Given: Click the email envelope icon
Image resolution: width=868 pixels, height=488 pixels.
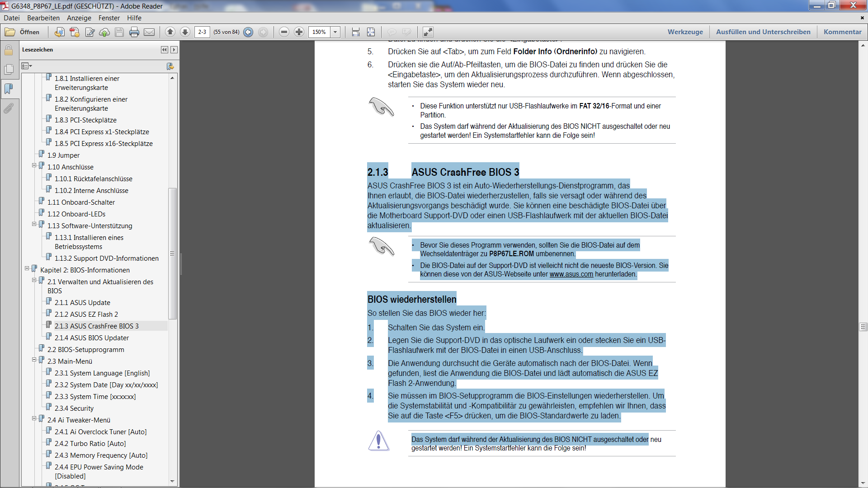Looking at the screenshot, I should (x=149, y=32).
